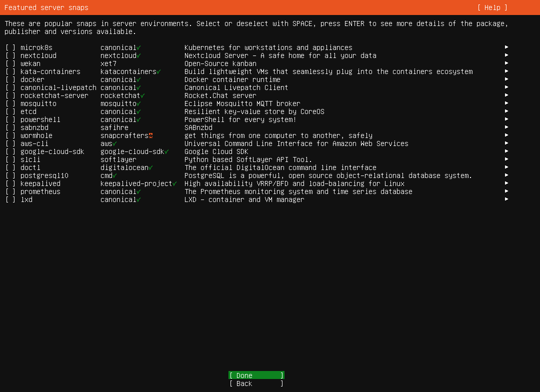This screenshot has height=392, width=540.
Task: Click the publisher name softlayer
Action: (x=118, y=160)
